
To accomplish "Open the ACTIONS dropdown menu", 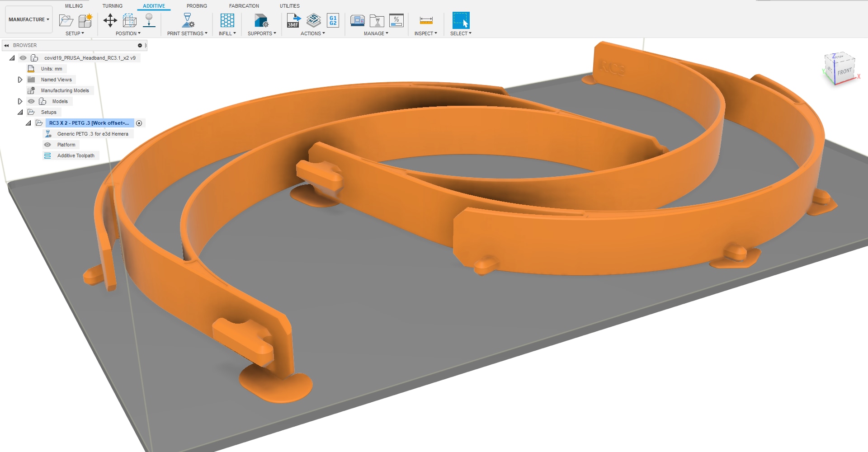I will point(312,33).
